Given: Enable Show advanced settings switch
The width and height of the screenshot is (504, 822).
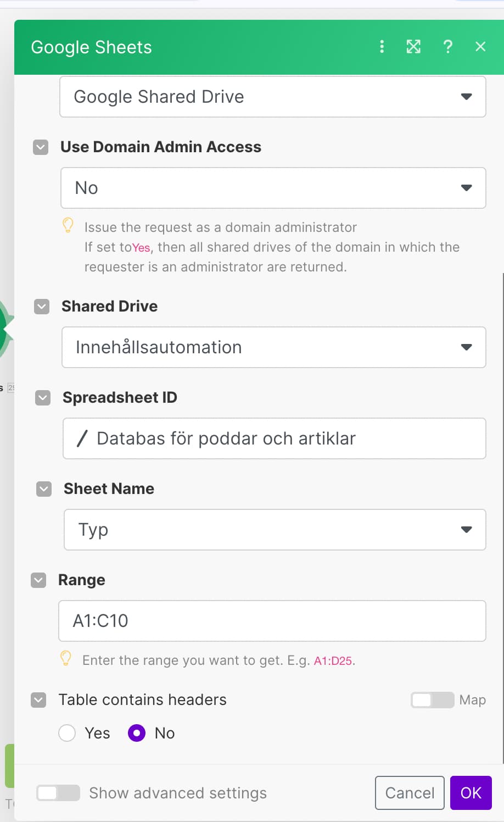Looking at the screenshot, I should pyautogui.click(x=58, y=793).
